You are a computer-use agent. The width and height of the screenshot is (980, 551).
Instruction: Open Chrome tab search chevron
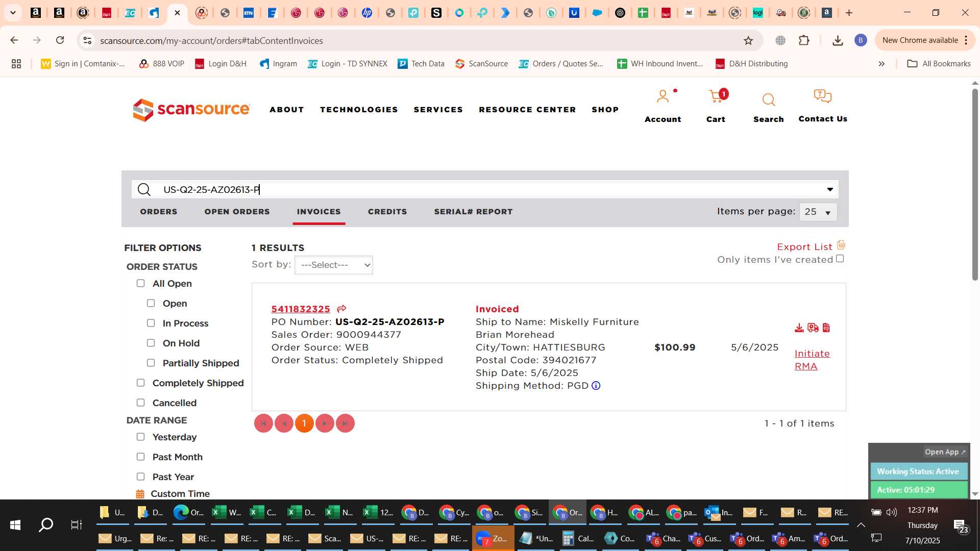pyautogui.click(x=13, y=13)
